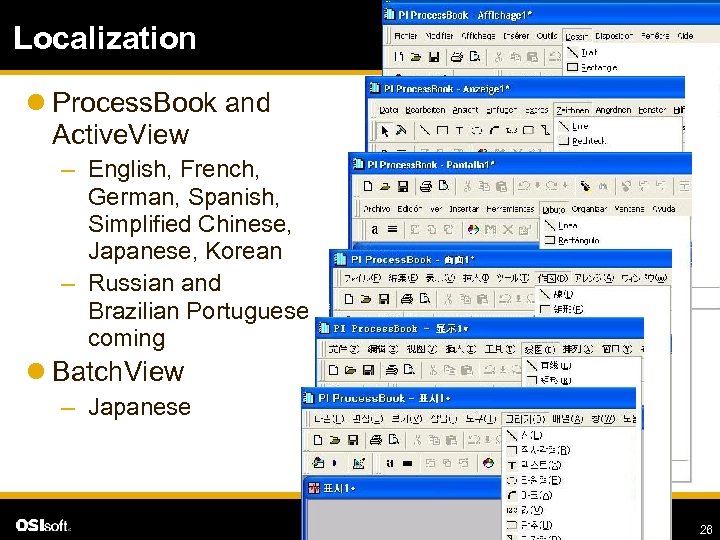Select the build hammer tool in Anzeige1

click(x=401, y=131)
